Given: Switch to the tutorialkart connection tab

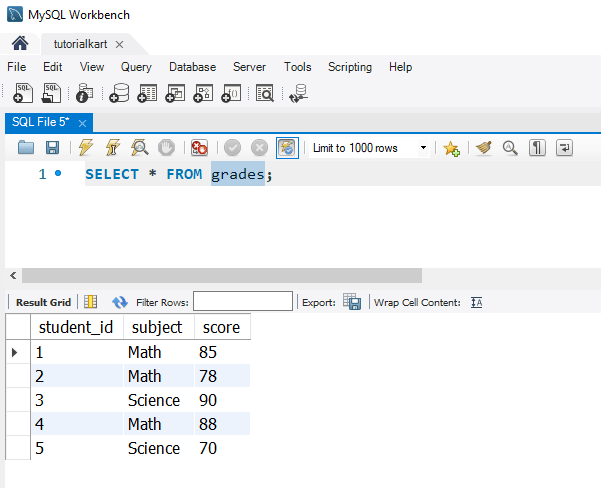Looking at the screenshot, I should click(80, 44).
